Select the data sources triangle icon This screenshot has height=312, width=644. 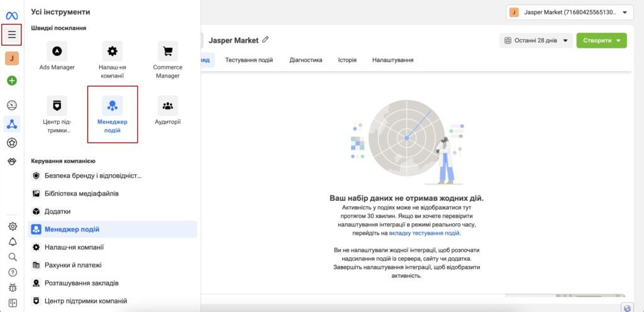coord(12,124)
